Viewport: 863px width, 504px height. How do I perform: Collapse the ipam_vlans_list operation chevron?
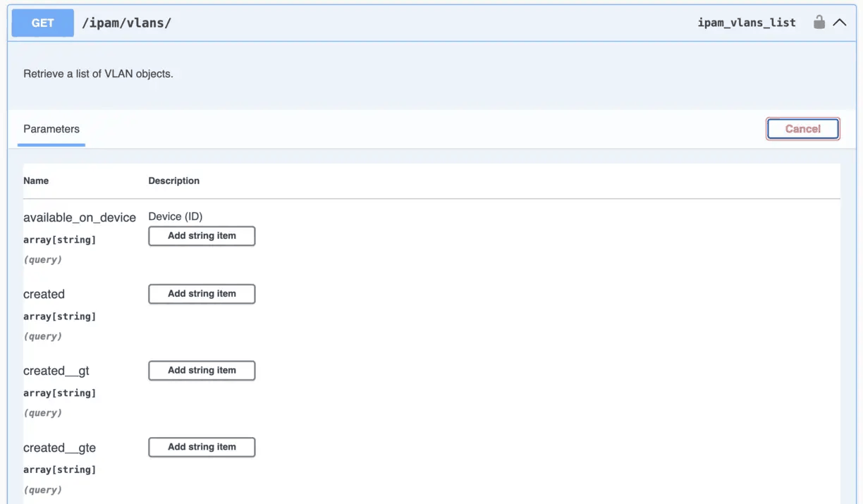pos(839,23)
